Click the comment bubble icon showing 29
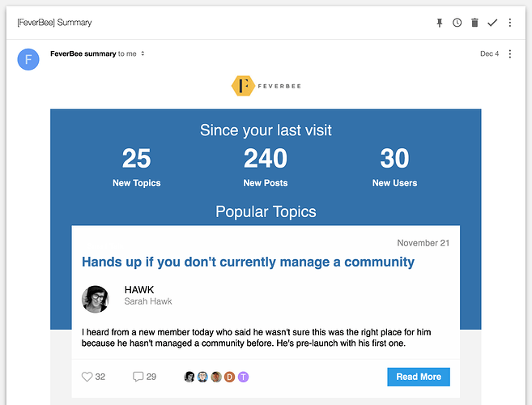The height and width of the screenshot is (405, 532). point(138,377)
